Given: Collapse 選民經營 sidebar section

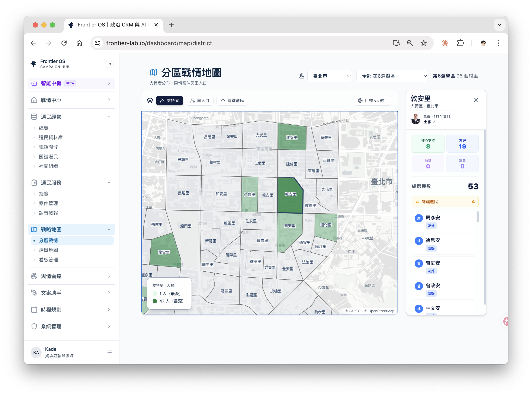Looking at the screenshot, I should coord(71,117).
